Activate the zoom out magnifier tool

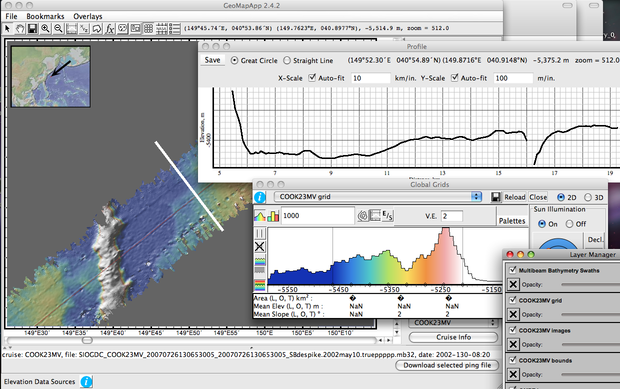click(x=59, y=28)
